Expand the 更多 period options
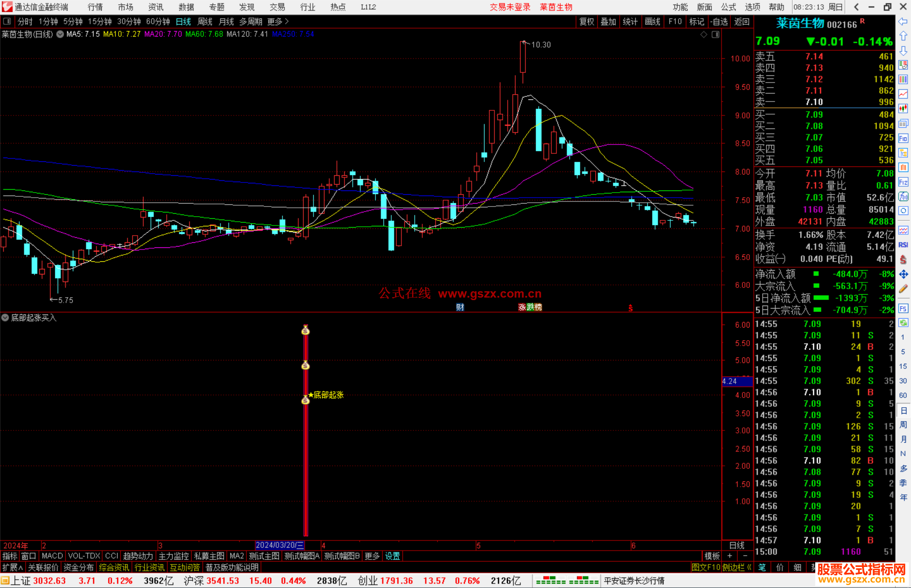 (x=278, y=21)
